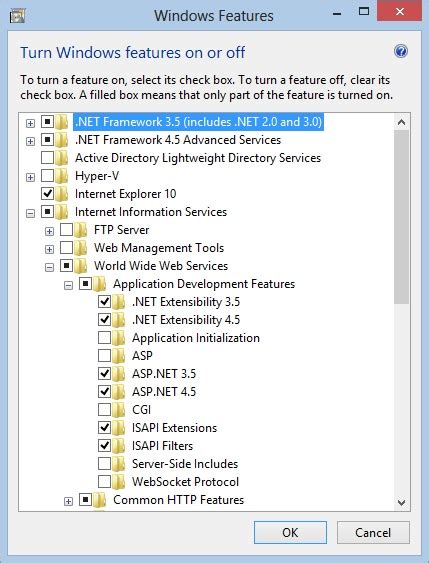Expand the Hyper-V tree node
This screenshot has height=563, width=429.
(x=31, y=177)
